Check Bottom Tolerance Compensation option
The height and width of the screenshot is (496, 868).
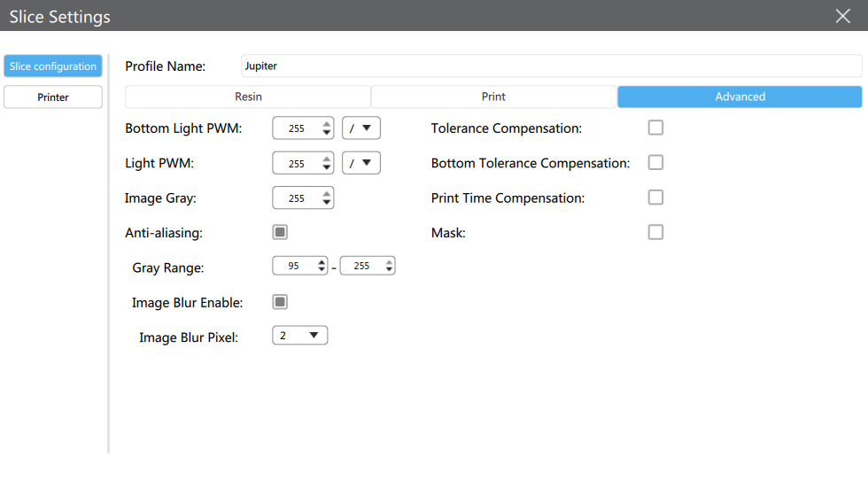(655, 163)
